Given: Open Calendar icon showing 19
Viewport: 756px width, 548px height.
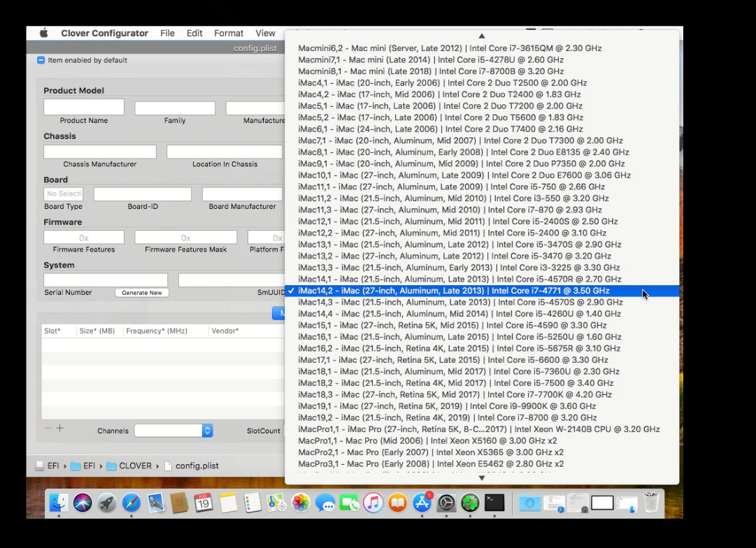Looking at the screenshot, I should click(x=204, y=503).
